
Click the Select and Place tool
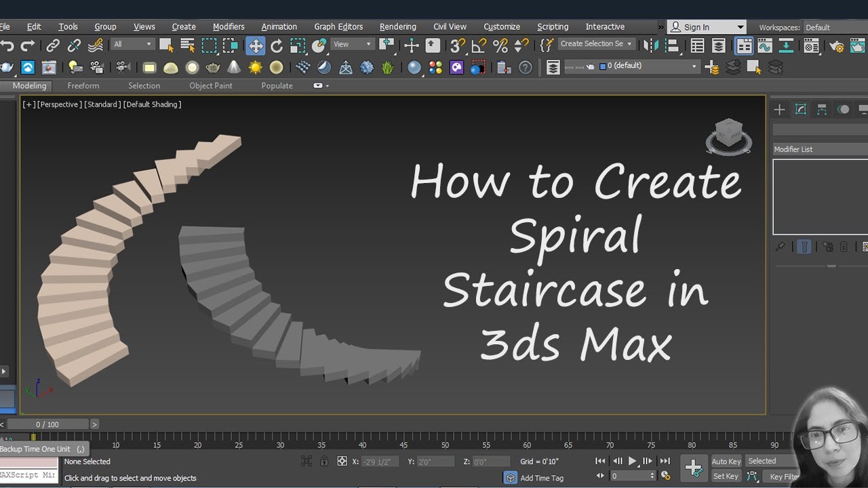(x=319, y=46)
